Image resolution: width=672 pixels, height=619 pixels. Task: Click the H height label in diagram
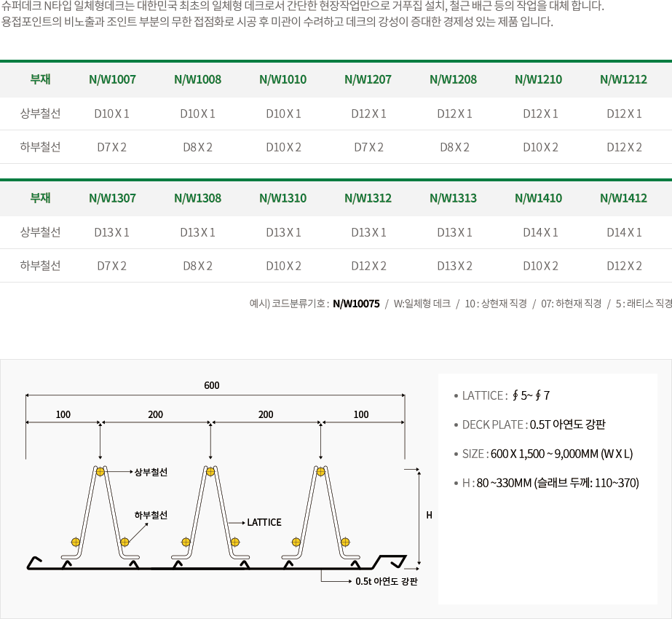[429, 516]
